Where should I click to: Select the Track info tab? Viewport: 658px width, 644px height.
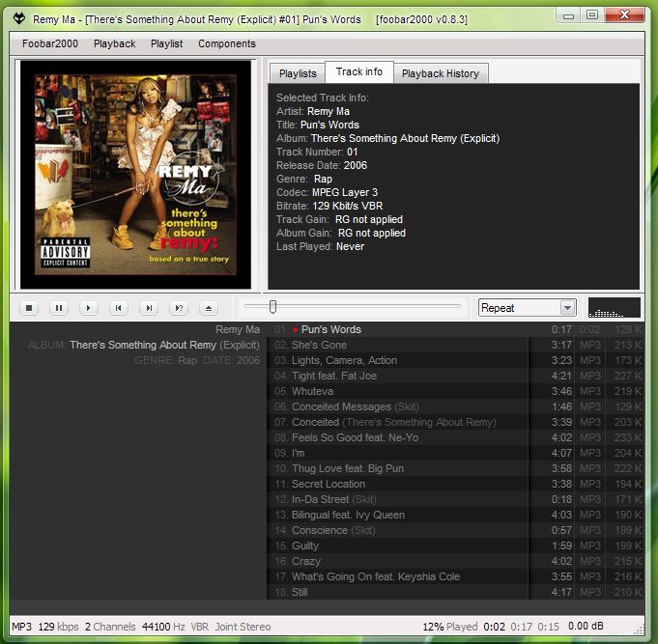click(359, 72)
